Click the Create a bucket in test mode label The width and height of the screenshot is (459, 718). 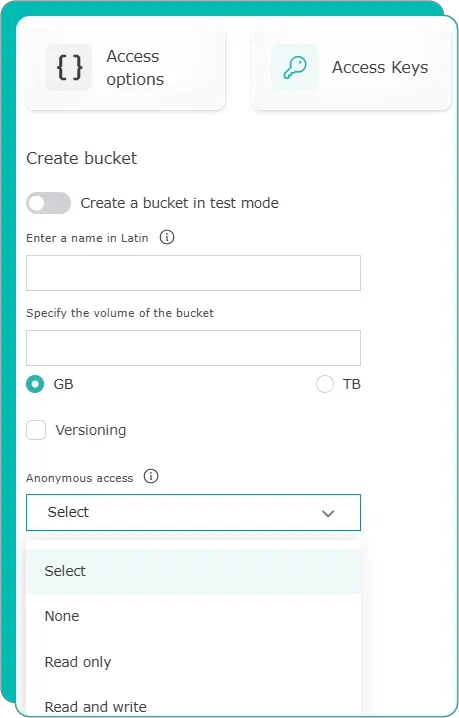(x=180, y=203)
